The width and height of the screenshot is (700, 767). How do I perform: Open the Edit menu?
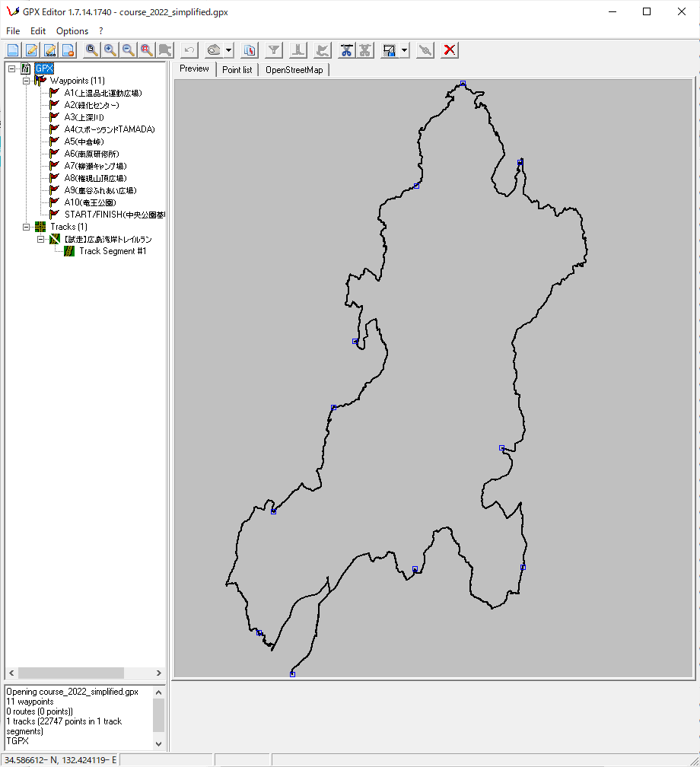click(x=38, y=31)
